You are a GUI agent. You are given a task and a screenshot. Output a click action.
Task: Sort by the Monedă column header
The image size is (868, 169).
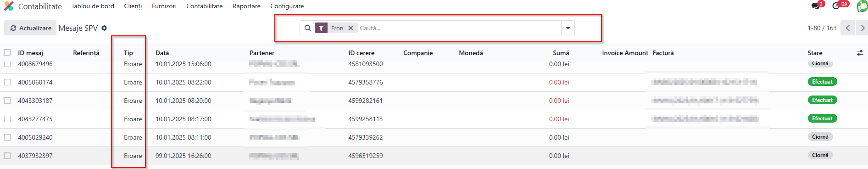(471, 53)
